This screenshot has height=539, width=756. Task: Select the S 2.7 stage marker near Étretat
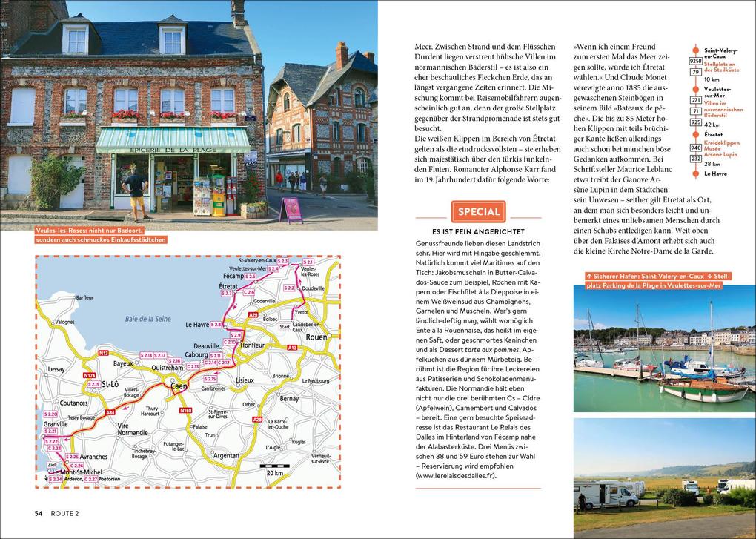coord(226,292)
